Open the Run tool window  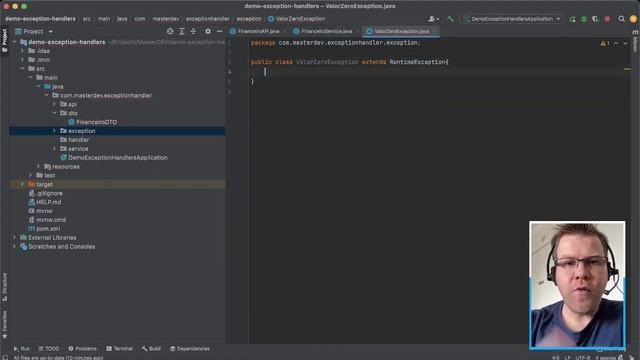[21, 349]
